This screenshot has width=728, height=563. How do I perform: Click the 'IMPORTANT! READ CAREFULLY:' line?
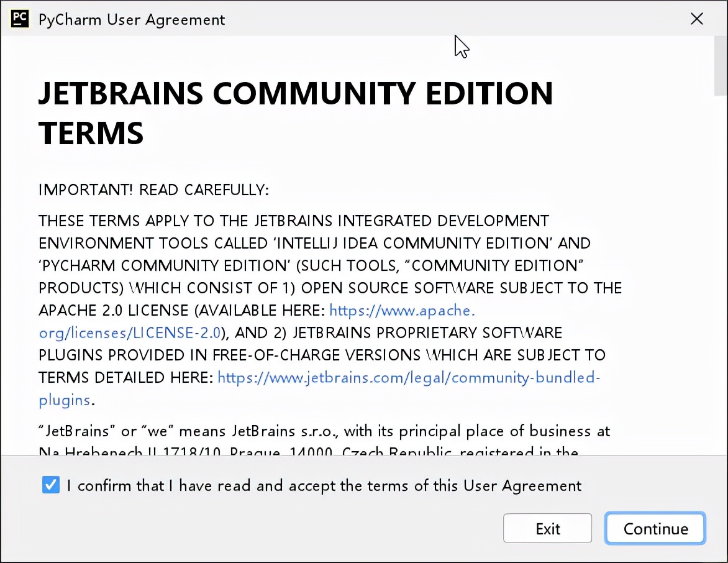(x=153, y=190)
